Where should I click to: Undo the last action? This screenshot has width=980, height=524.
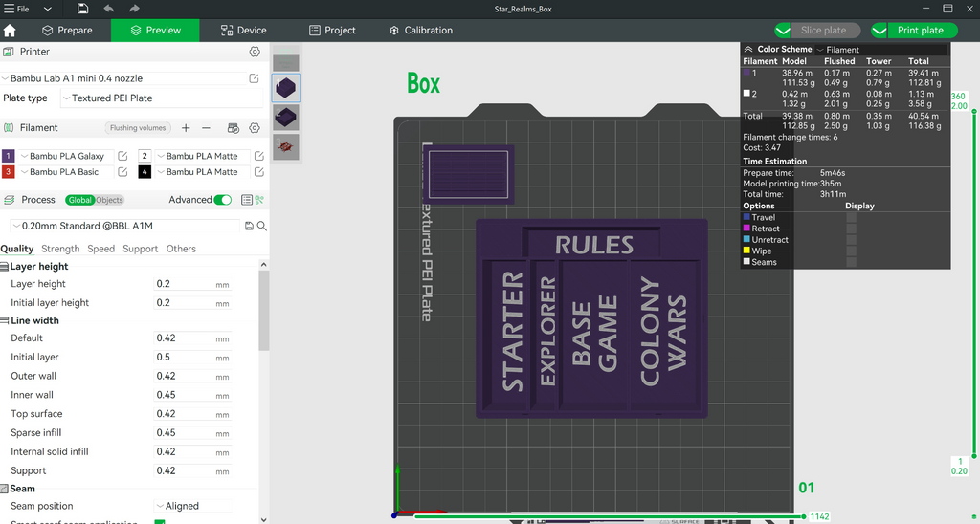pyautogui.click(x=109, y=9)
